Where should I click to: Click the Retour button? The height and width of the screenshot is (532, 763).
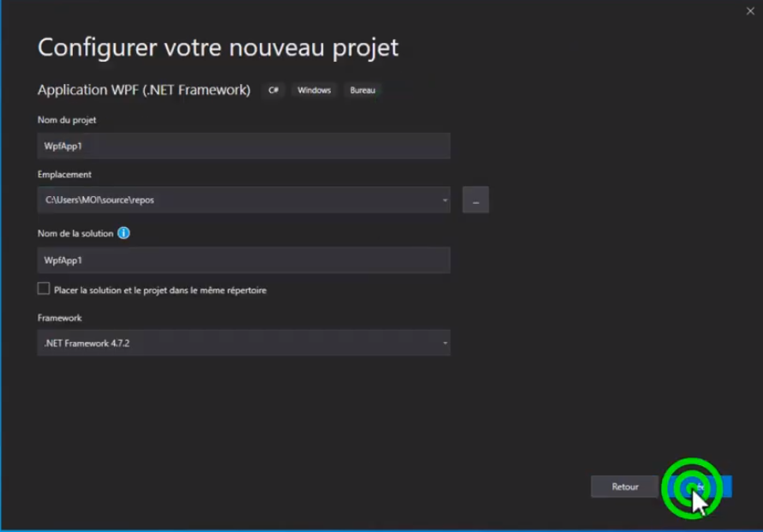(624, 487)
